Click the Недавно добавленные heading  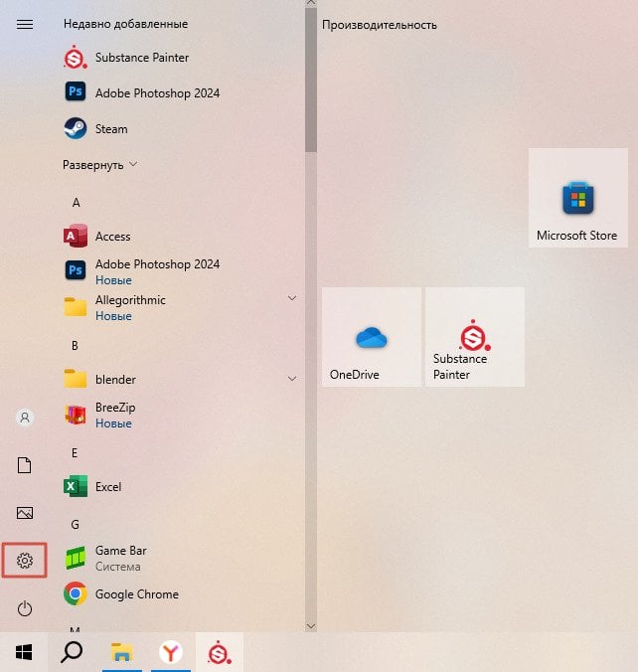click(x=125, y=24)
